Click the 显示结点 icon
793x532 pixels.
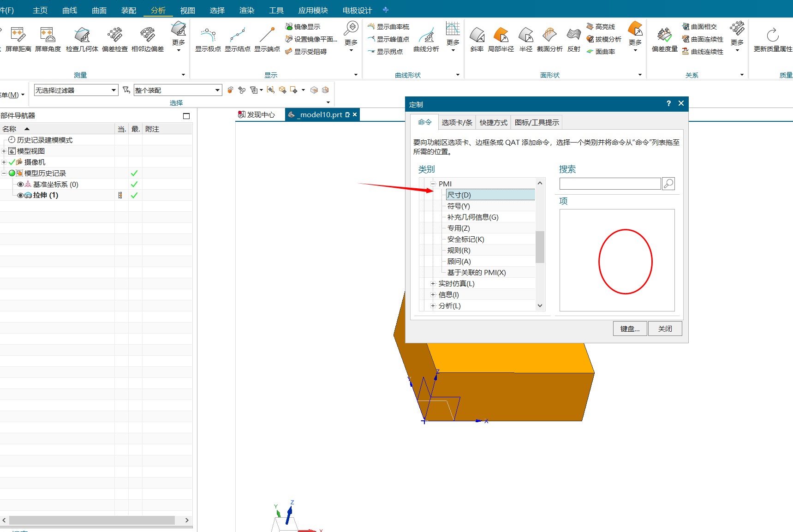pos(237,39)
